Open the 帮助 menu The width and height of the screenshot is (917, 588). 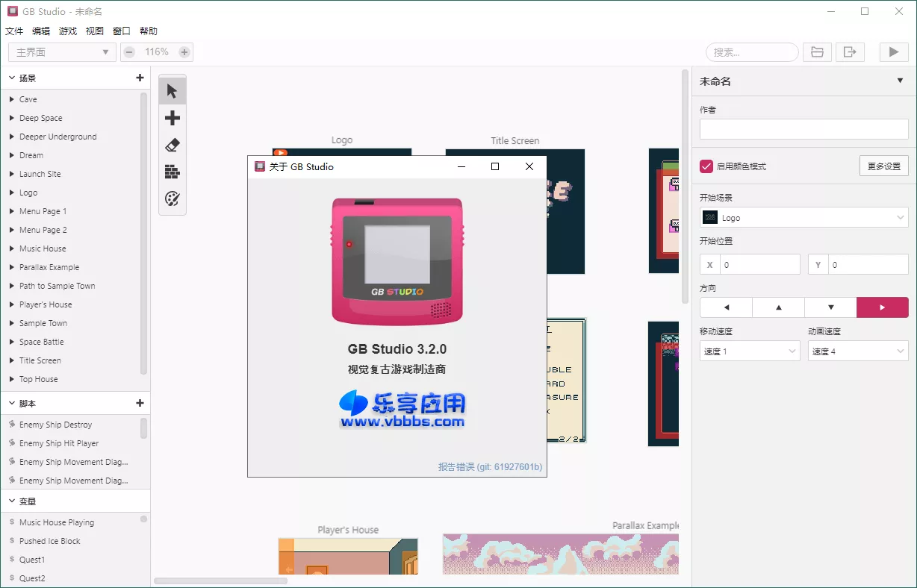point(149,31)
